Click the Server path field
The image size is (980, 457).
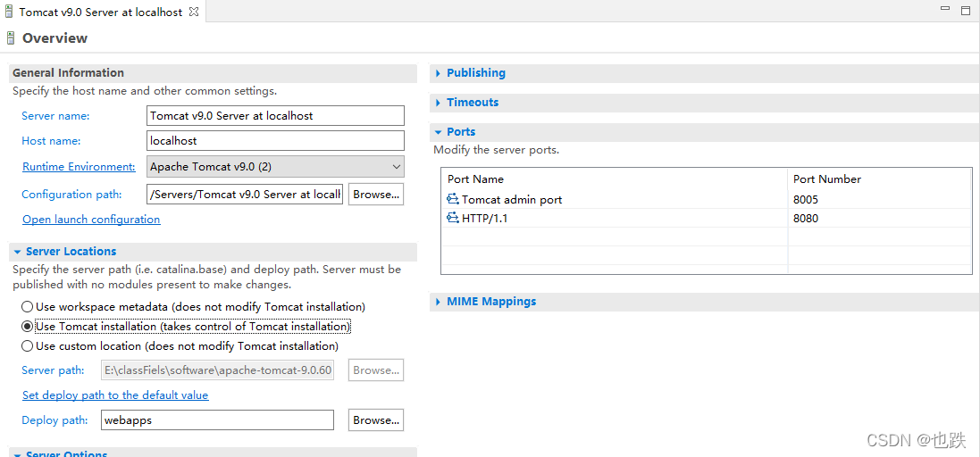[x=217, y=370]
